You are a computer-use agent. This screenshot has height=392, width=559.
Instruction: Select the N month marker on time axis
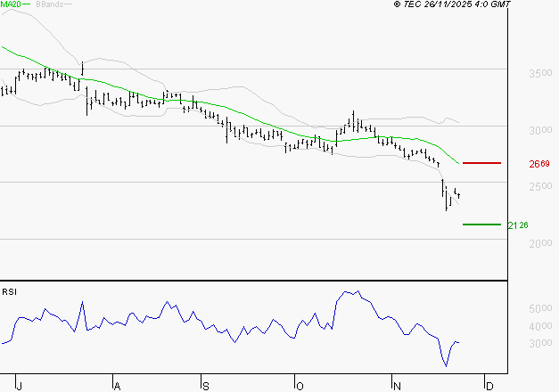coord(395,386)
